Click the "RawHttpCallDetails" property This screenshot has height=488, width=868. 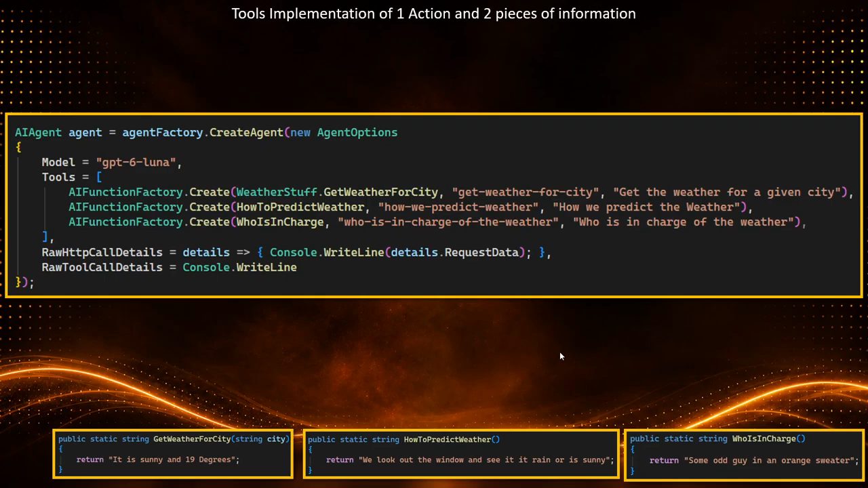click(102, 253)
